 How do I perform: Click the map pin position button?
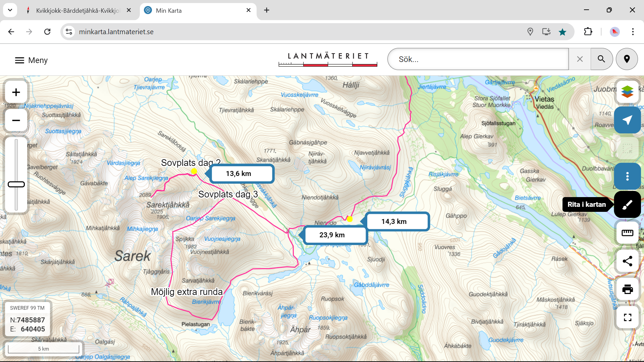click(627, 59)
